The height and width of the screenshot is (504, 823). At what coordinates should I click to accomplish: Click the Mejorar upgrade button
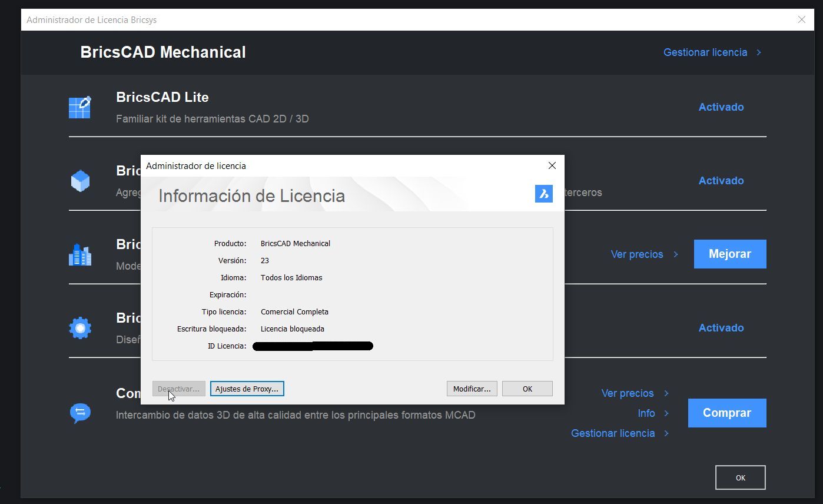tap(729, 254)
